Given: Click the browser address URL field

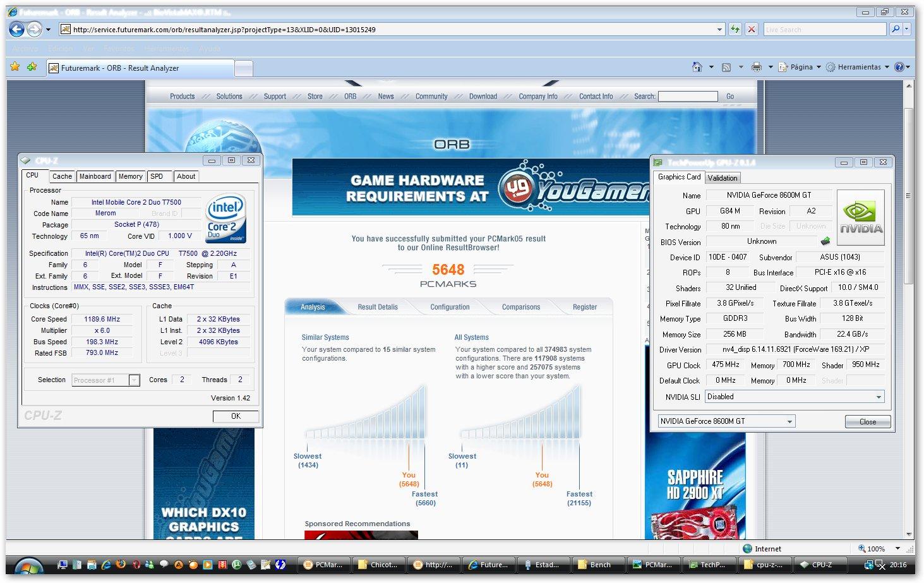Looking at the screenshot, I should pyautogui.click(x=392, y=29).
